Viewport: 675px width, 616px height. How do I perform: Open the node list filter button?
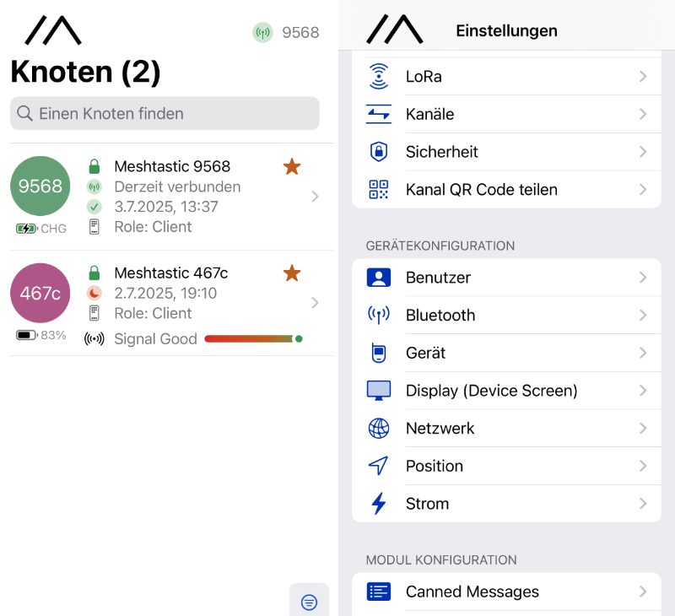[309, 602]
